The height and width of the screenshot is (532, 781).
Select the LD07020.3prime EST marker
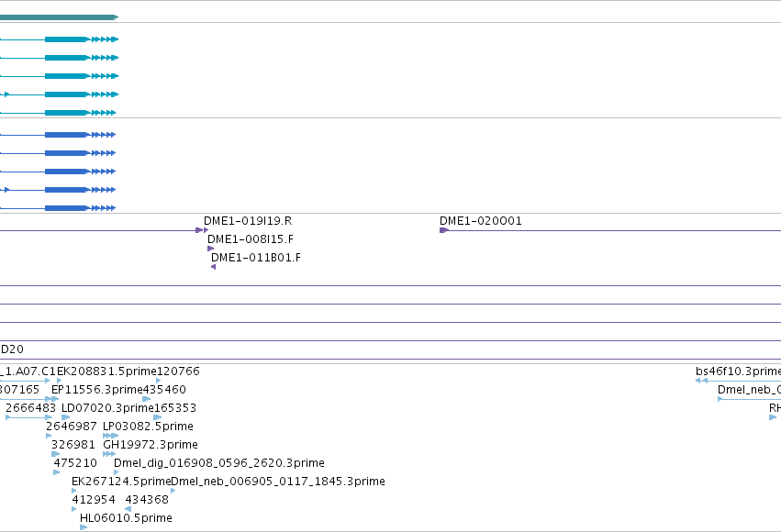click(x=65, y=417)
